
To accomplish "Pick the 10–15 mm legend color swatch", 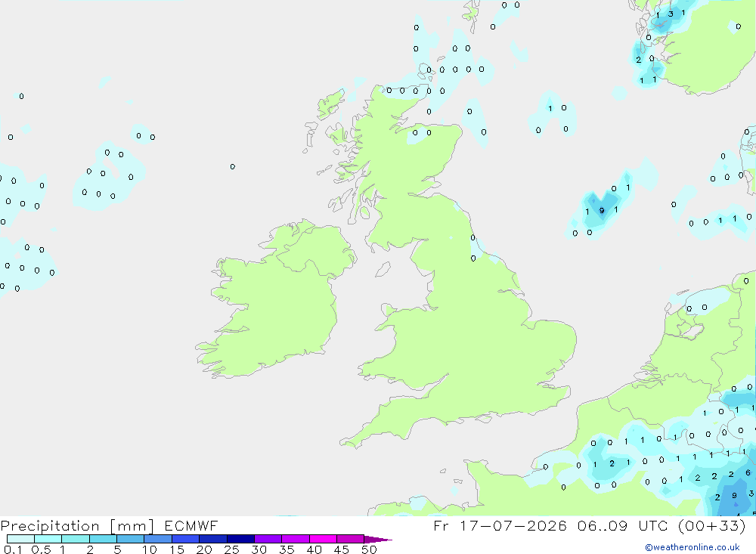I will coord(158,539).
